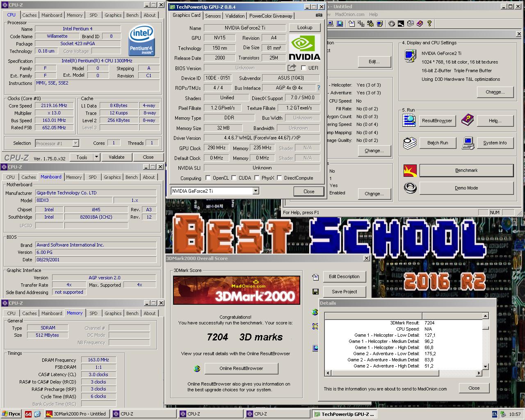
Task: Click the Details list vertical scrollbar up arrow
Action: point(486,316)
